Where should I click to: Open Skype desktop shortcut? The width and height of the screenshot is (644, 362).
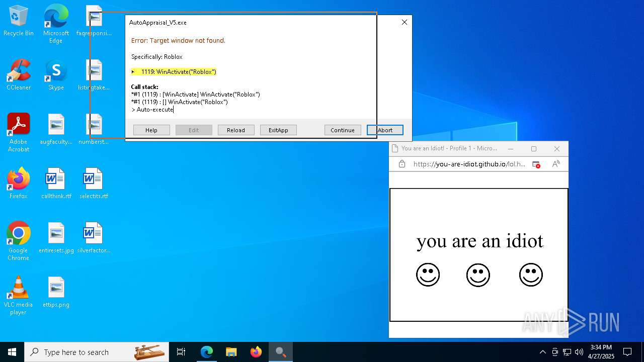pyautogui.click(x=56, y=75)
